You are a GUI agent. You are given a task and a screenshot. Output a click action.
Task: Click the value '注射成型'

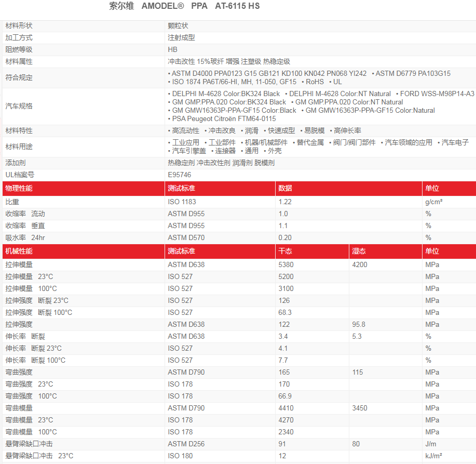pyautogui.click(x=181, y=38)
